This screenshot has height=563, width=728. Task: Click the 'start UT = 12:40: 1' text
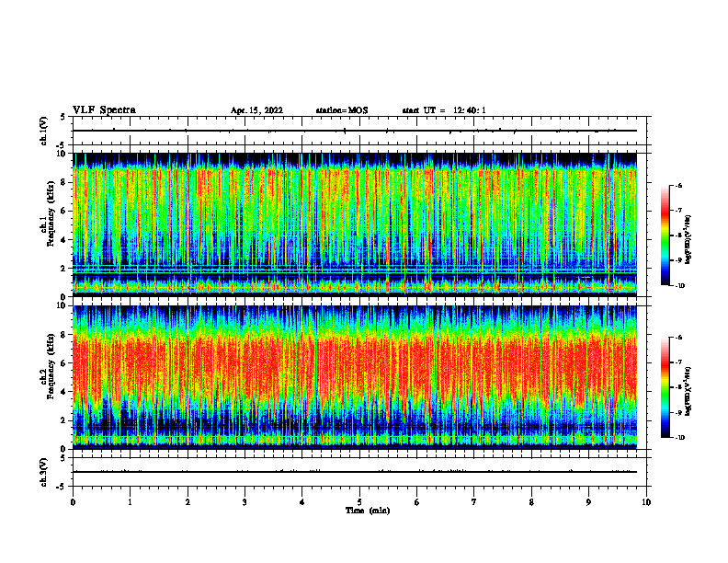(444, 110)
